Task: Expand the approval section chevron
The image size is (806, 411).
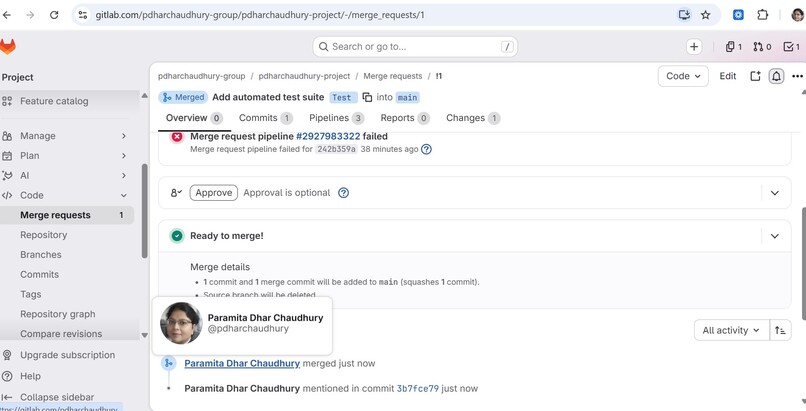Action: [x=775, y=193]
